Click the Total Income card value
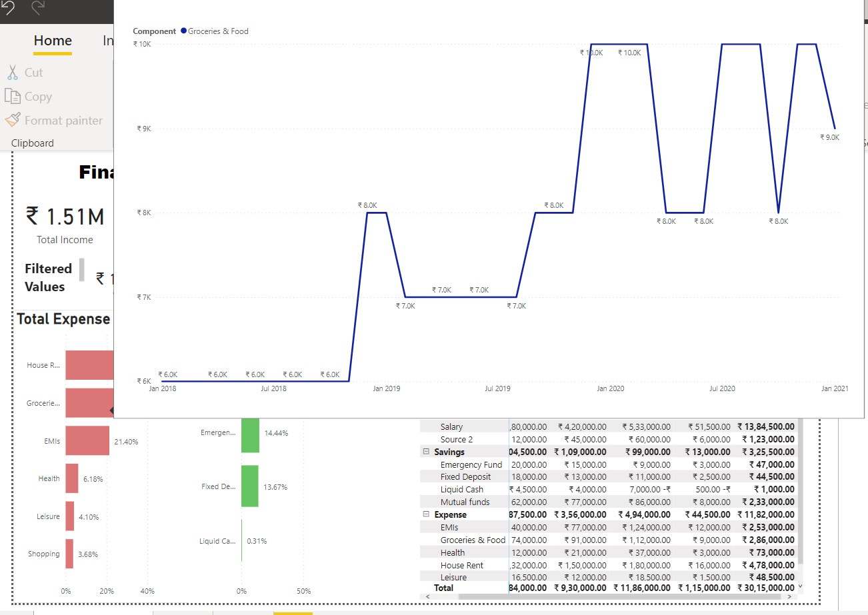The image size is (868, 615). [65, 217]
